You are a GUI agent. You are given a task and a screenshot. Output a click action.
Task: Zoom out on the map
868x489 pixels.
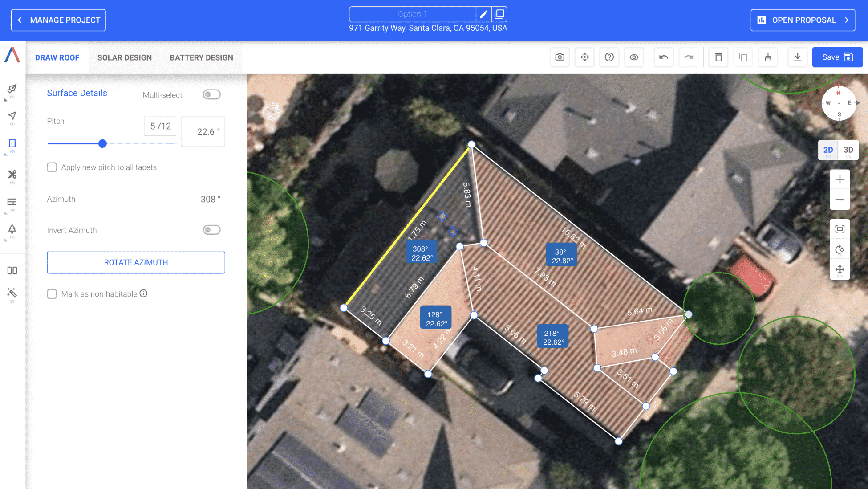coord(840,200)
